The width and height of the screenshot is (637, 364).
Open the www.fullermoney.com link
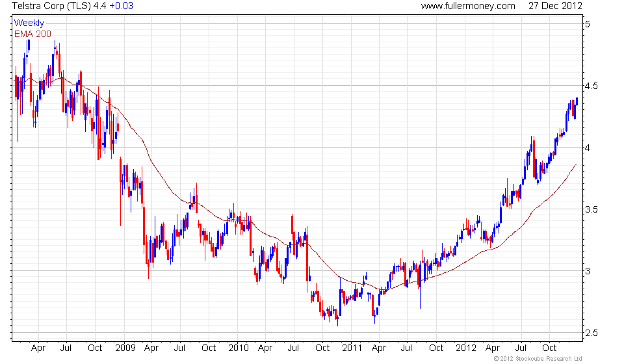click(x=468, y=6)
